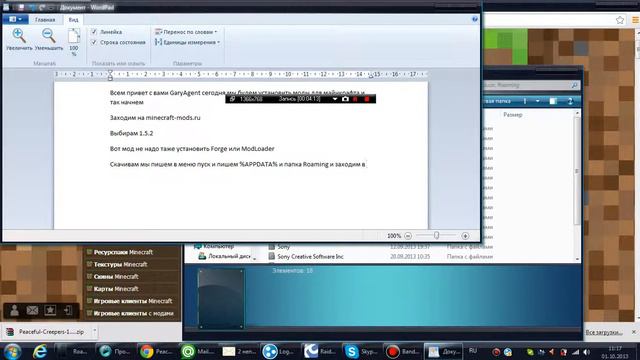This screenshot has height=360, width=640.
Task: Click the login door icon on website panel
Action: point(68,311)
